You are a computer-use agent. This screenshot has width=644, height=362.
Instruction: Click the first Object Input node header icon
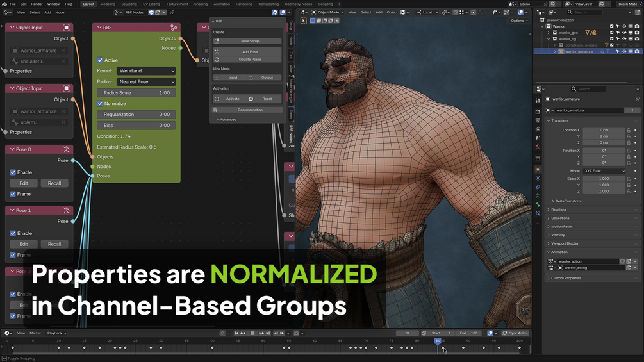[x=66, y=28]
